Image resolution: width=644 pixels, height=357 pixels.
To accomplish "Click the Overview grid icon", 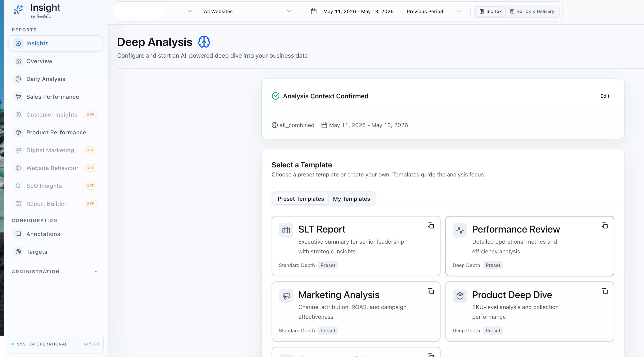I will (x=18, y=61).
